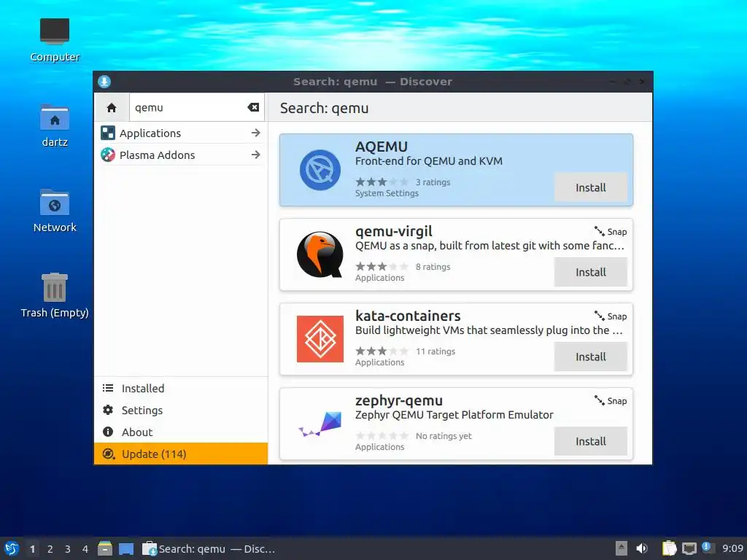Install qemu-virgil snap
This screenshot has height=560, width=747.
tap(591, 273)
